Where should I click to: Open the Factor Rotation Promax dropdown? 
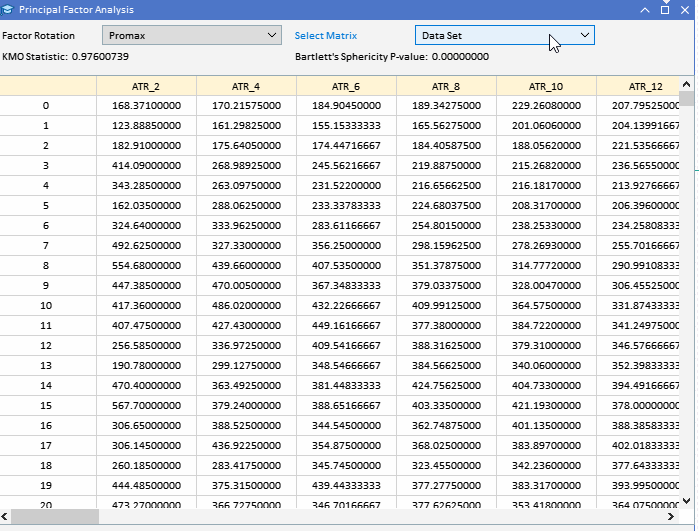[192, 35]
